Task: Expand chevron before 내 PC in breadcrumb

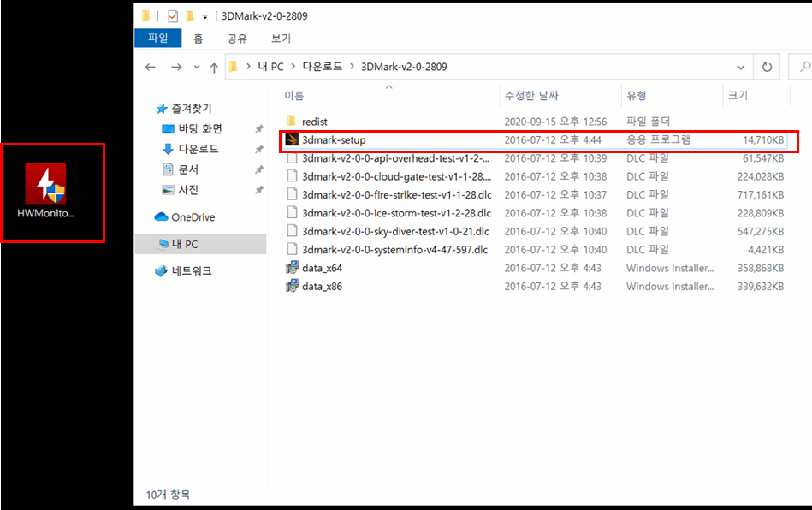Action: [x=249, y=66]
